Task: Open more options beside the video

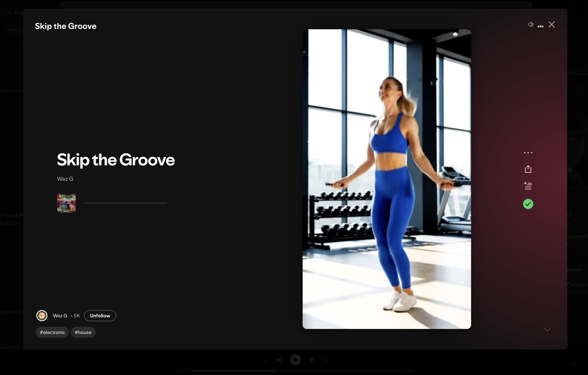Action: (528, 153)
